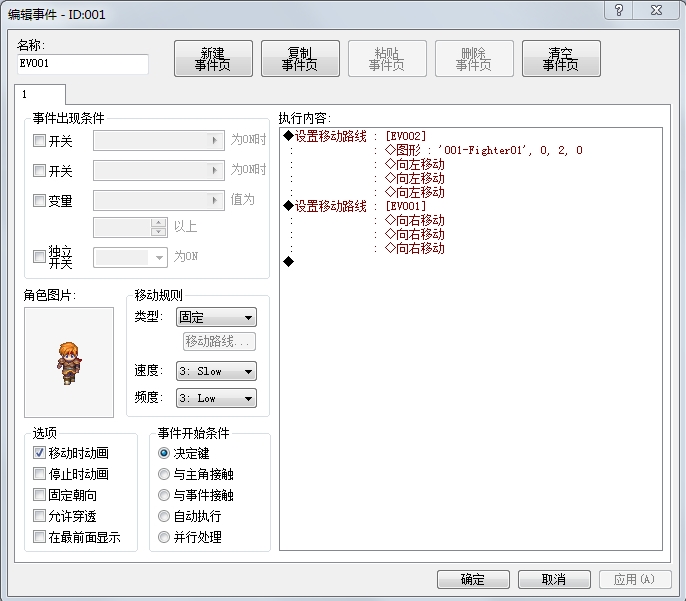Click 新建事件页 button

(x=213, y=59)
